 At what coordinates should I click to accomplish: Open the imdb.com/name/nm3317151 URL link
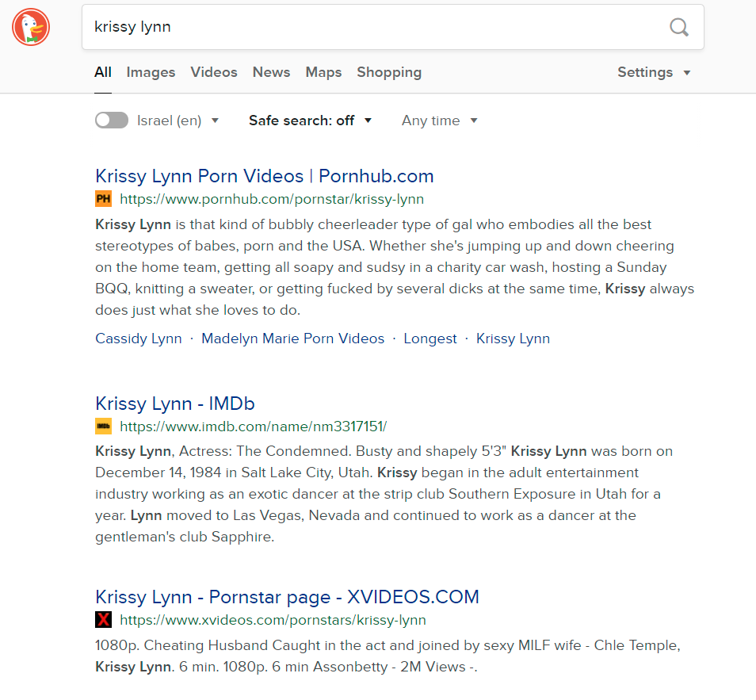point(253,427)
